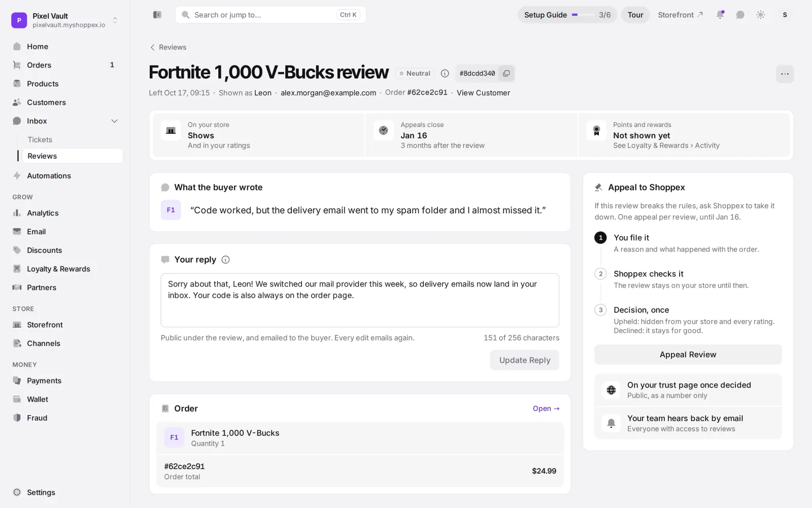Click the Tour button

[635, 15]
